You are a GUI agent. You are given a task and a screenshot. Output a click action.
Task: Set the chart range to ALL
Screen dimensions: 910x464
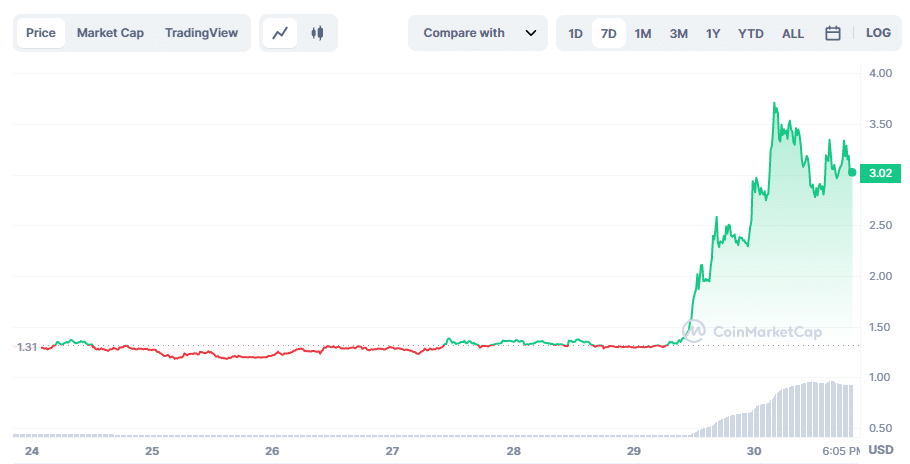tap(793, 34)
